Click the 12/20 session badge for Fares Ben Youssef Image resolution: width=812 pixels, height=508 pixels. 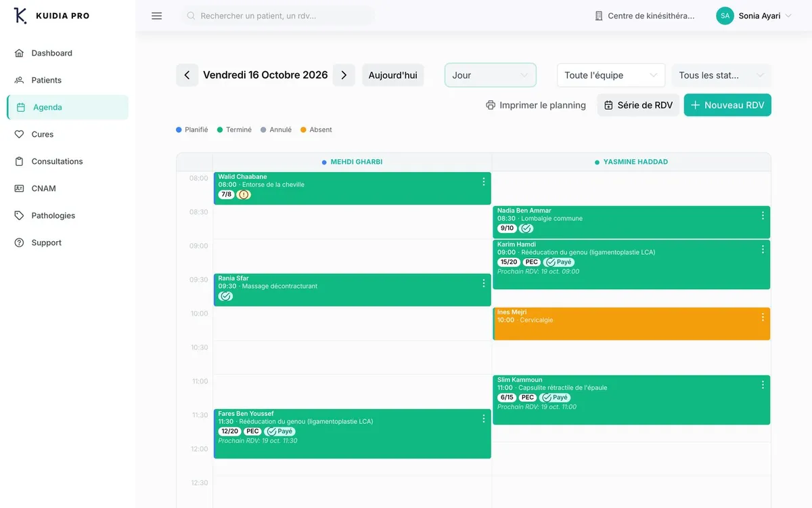coord(229,431)
